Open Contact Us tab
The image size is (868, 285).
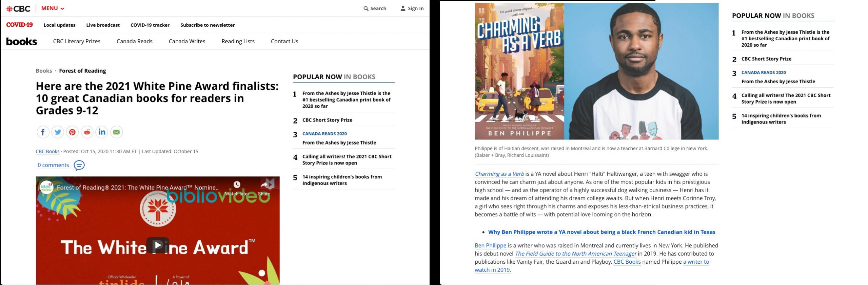tap(284, 41)
